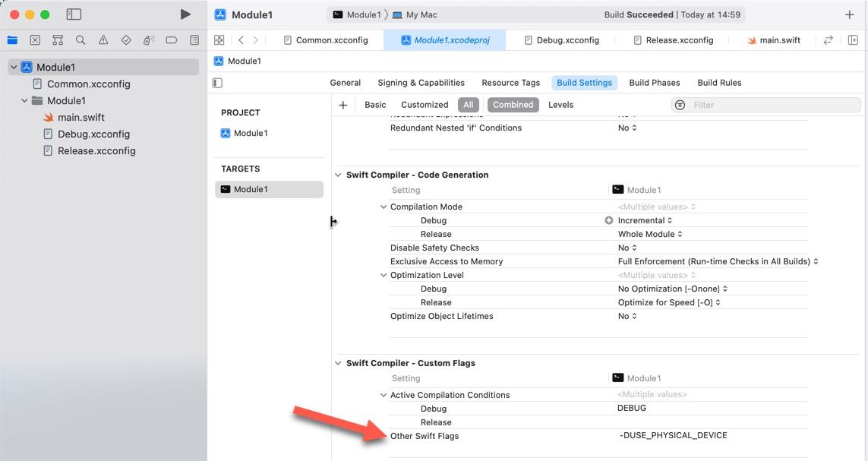The image size is (868, 461).
Task: Collapse Active Compilation Conditions setting
Action: (383, 395)
